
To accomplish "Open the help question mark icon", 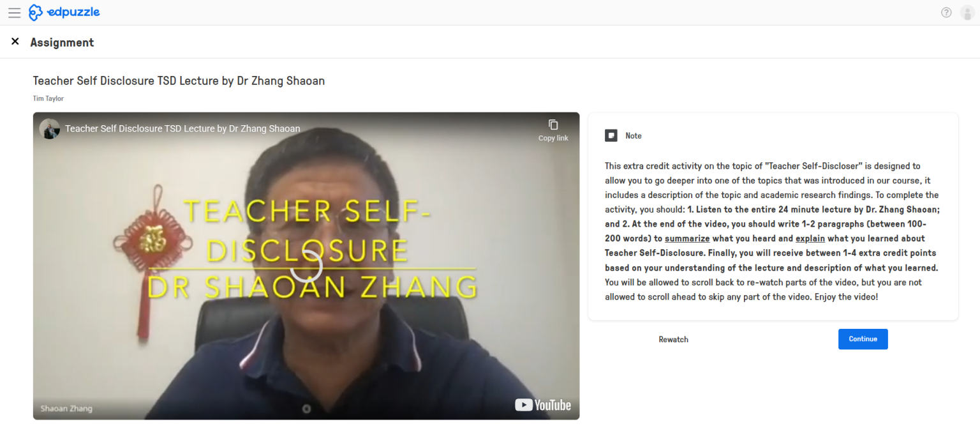I will pyautogui.click(x=946, y=12).
